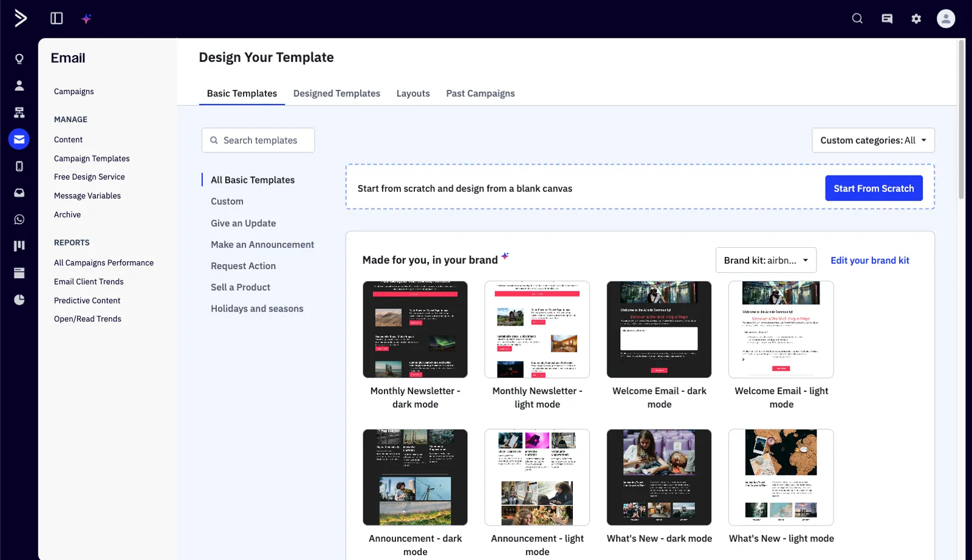Open WhatsApp icon in left sidebar

(19, 219)
